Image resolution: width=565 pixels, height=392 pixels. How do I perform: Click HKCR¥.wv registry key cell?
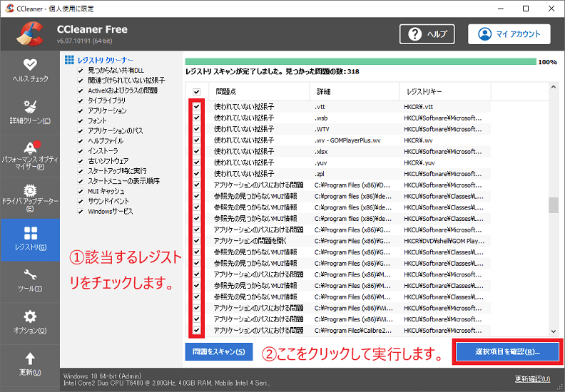click(418, 140)
